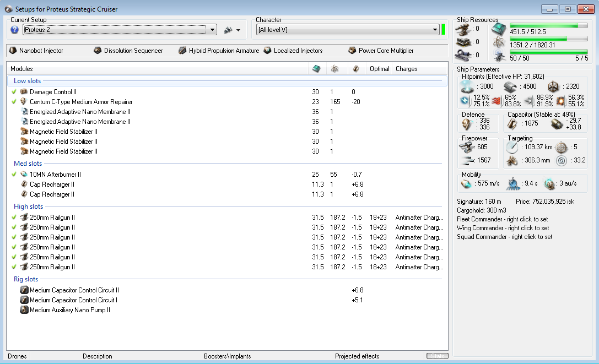Click the capacitor column header icon
599x364 pixels.
pyautogui.click(x=356, y=69)
